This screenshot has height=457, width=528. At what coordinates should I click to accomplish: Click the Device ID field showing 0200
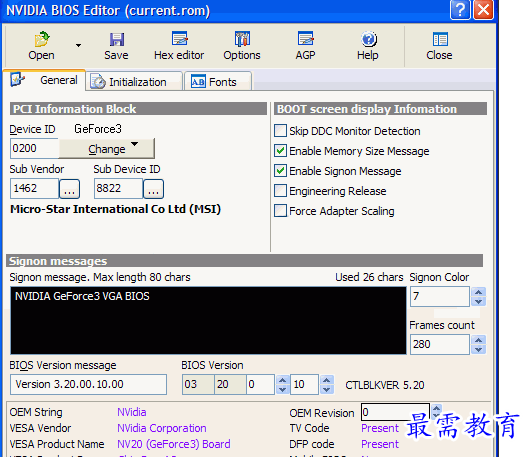click(x=34, y=148)
